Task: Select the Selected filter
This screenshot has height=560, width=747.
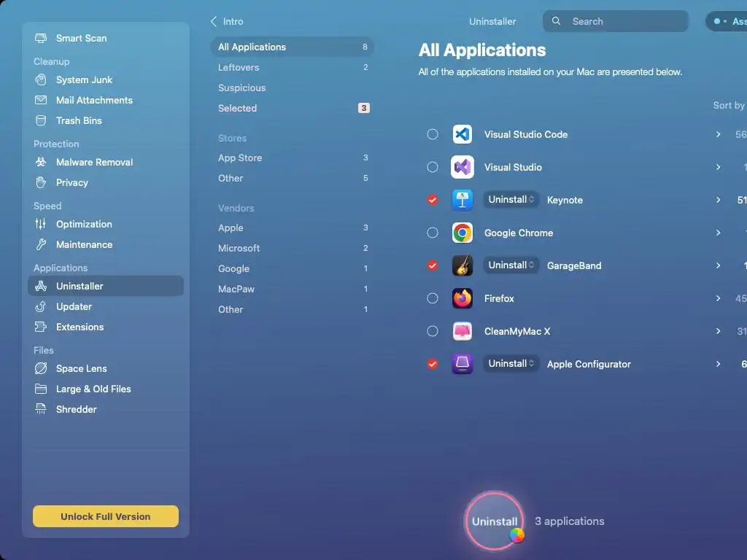Action: pos(292,108)
